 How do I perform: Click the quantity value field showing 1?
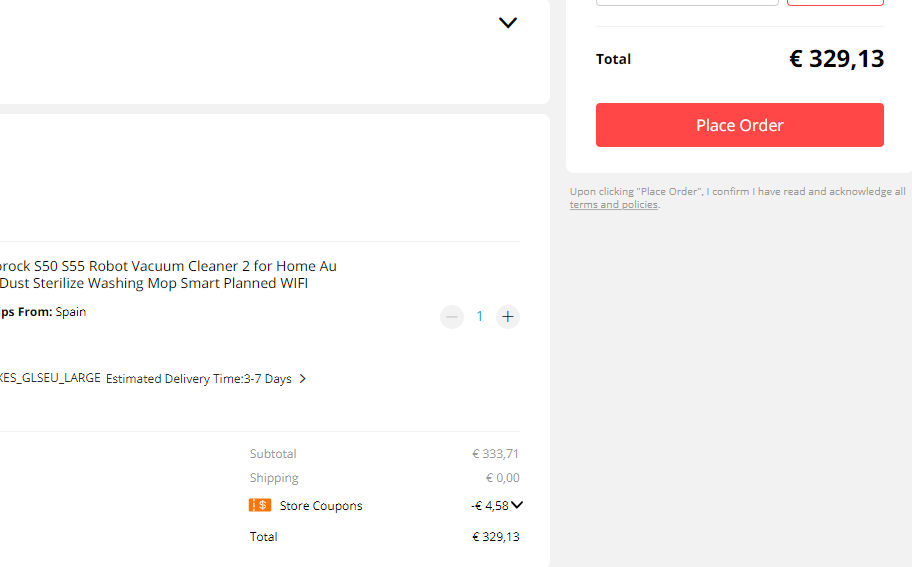click(480, 317)
